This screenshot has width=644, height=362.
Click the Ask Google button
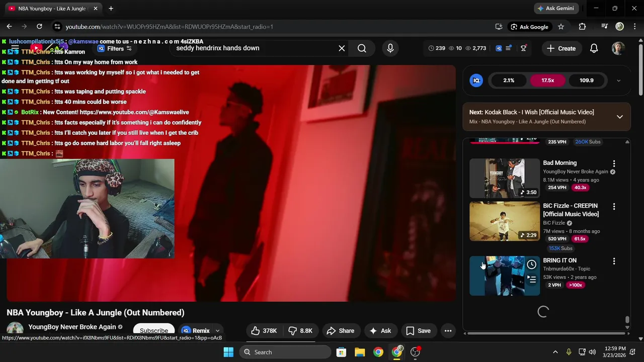click(x=529, y=27)
